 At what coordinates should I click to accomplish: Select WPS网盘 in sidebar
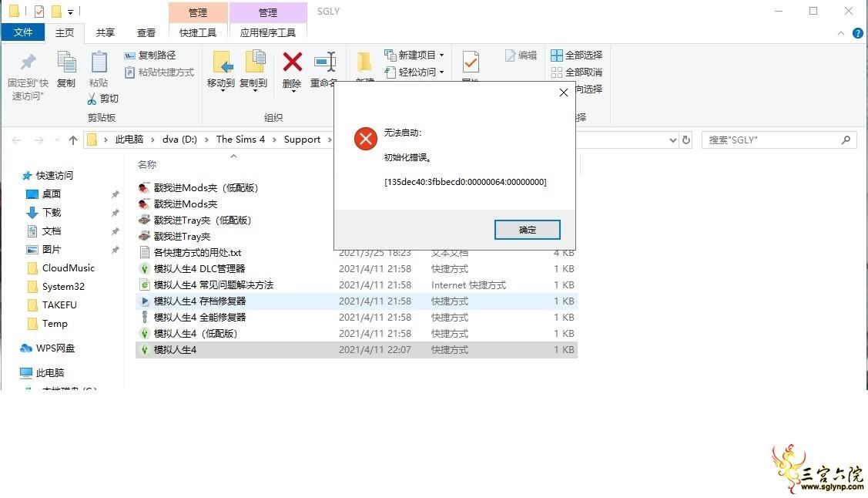tap(48, 348)
